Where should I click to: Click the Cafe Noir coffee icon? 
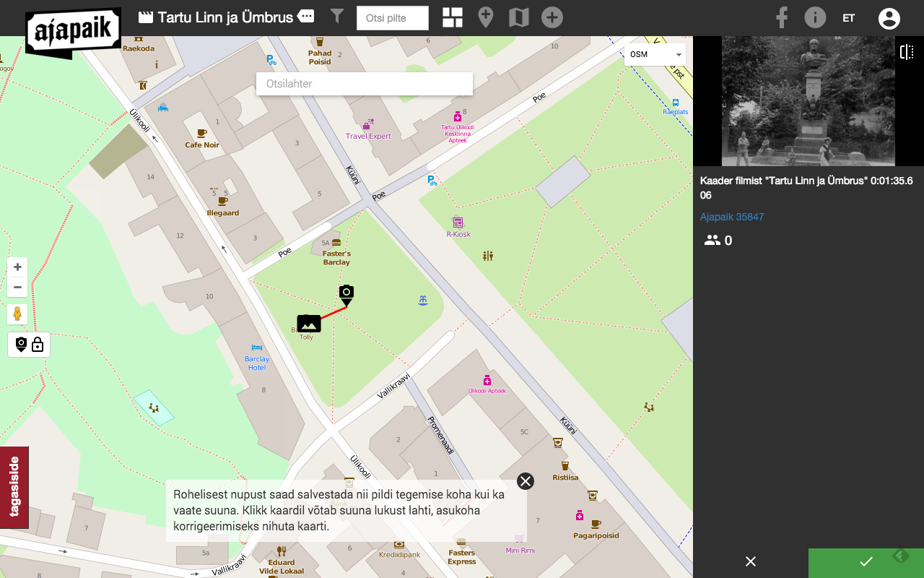tap(201, 133)
